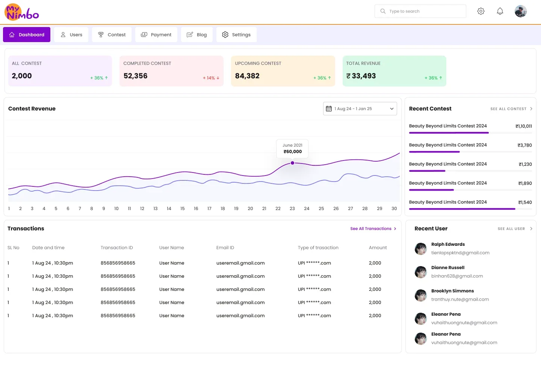Click day 15 on chart axis

183,209
